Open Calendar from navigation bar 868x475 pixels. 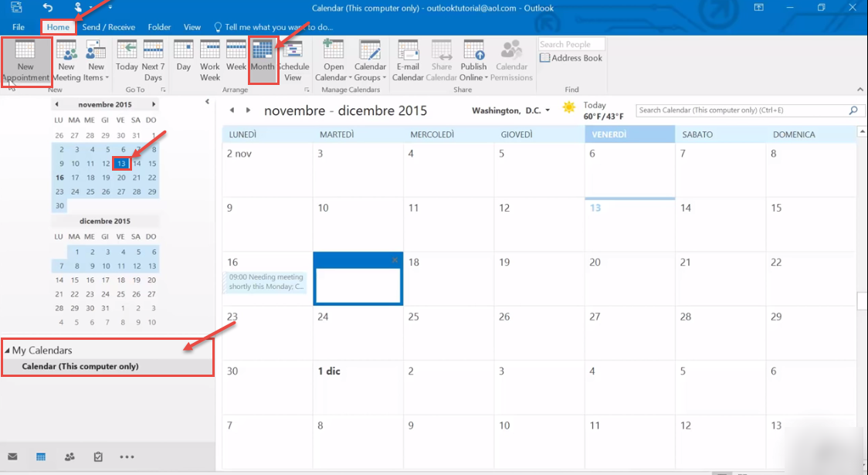pos(41,456)
